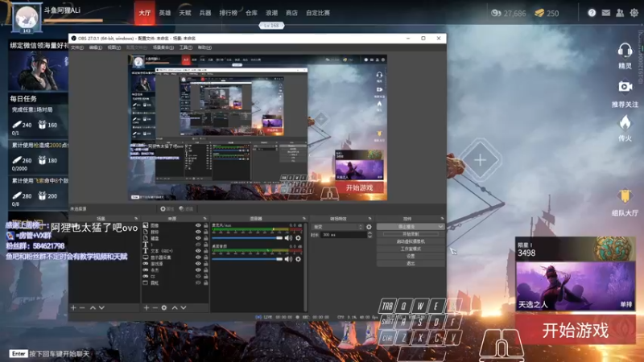Screen dimensions: 644x362
Task: Open the game help question-mark icon
Action: point(592,13)
